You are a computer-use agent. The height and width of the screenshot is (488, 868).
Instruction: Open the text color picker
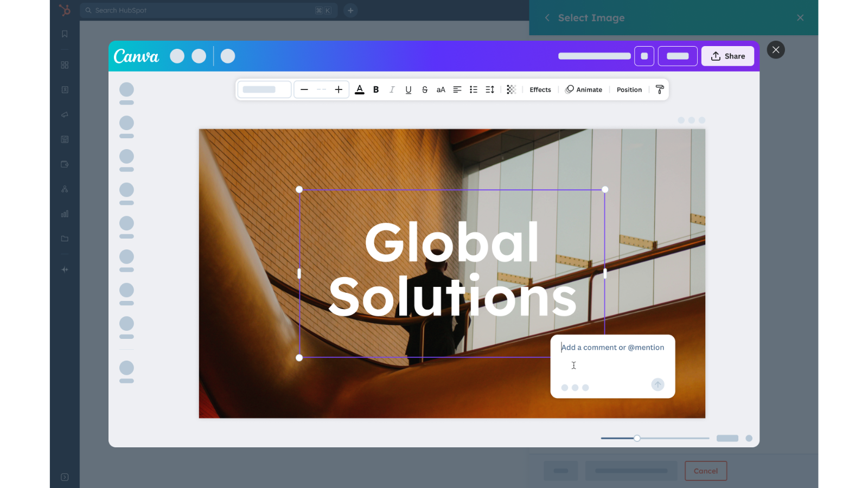click(359, 89)
